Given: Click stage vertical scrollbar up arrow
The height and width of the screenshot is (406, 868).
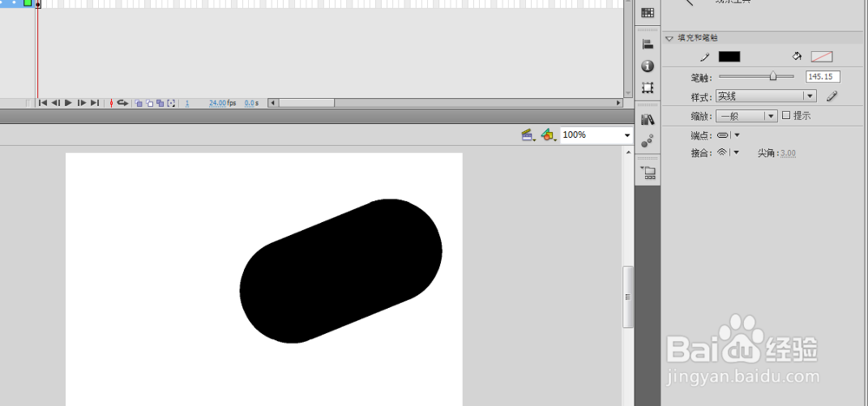Looking at the screenshot, I should [x=628, y=152].
